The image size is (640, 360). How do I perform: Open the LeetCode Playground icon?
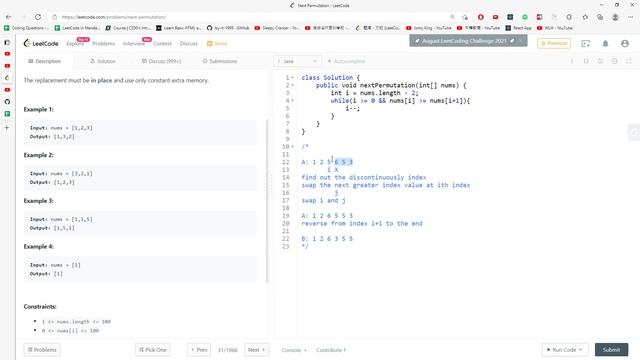(x=586, y=43)
